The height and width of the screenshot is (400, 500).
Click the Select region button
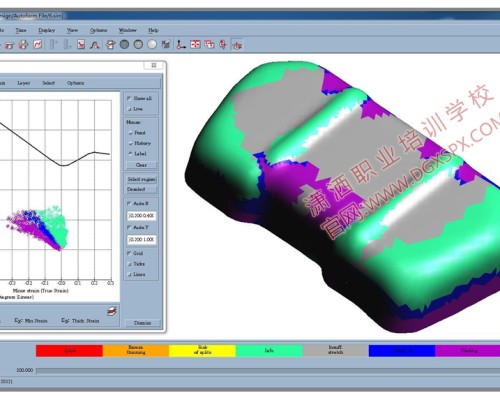coord(142,179)
